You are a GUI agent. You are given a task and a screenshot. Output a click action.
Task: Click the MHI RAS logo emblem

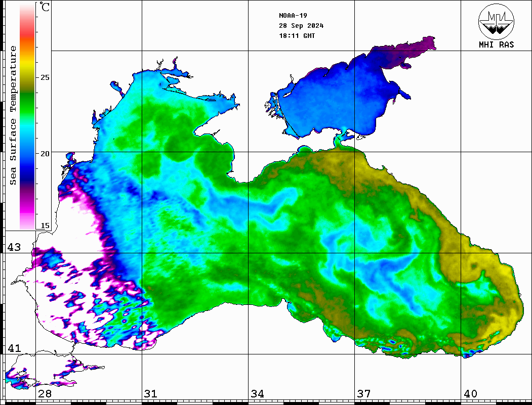coord(496,21)
